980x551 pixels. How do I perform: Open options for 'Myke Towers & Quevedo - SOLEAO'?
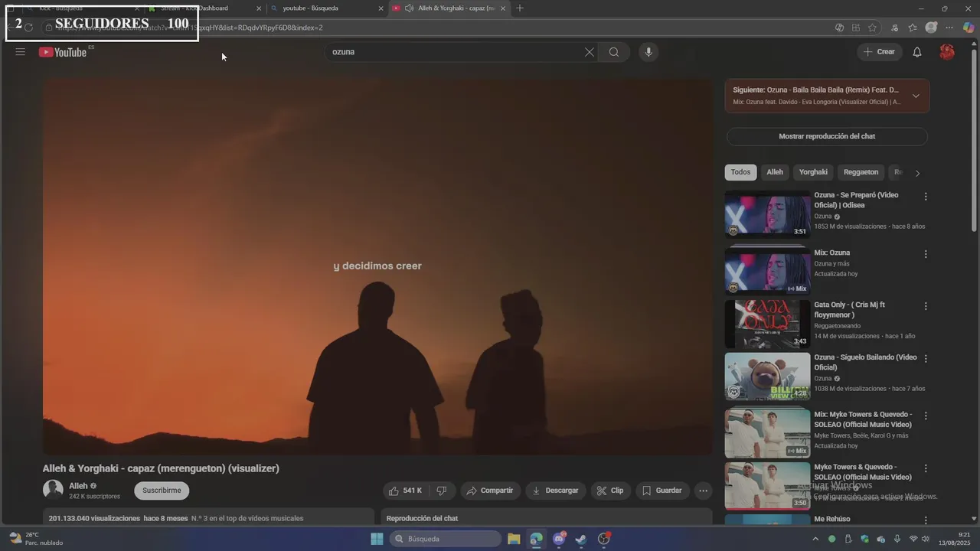926,468
